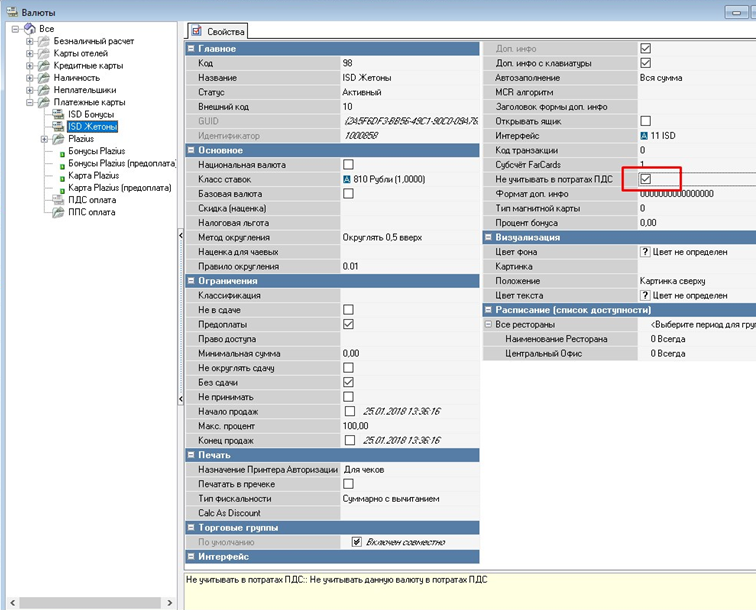
Task: Select the Наличность folder icon
Action: pyautogui.click(x=44, y=77)
